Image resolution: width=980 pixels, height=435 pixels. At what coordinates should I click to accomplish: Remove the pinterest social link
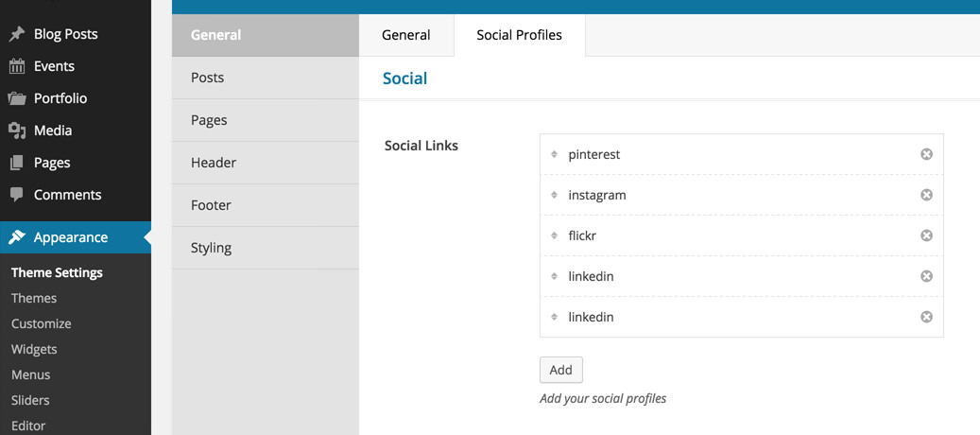926,154
